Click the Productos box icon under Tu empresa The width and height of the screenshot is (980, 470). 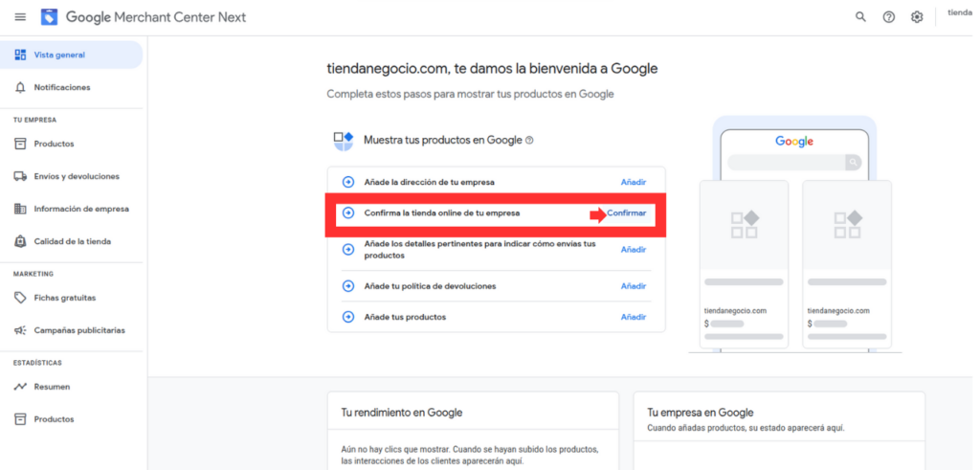coord(21,144)
